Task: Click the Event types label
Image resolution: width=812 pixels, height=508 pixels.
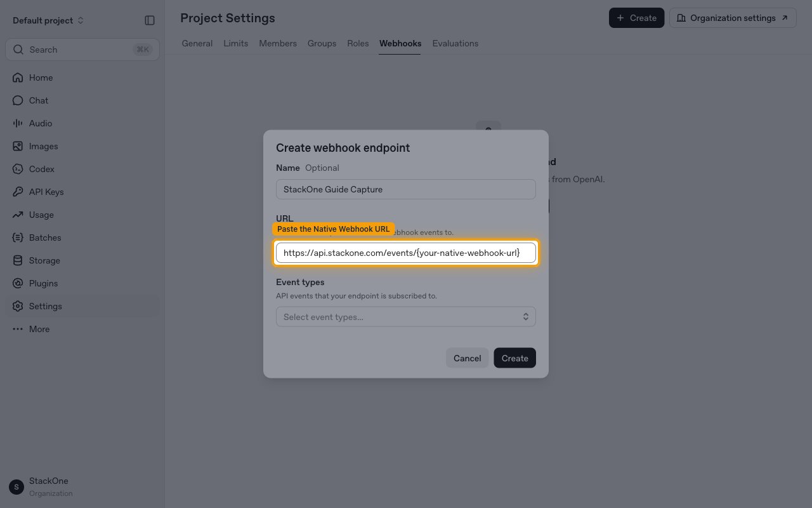Action: click(x=300, y=282)
